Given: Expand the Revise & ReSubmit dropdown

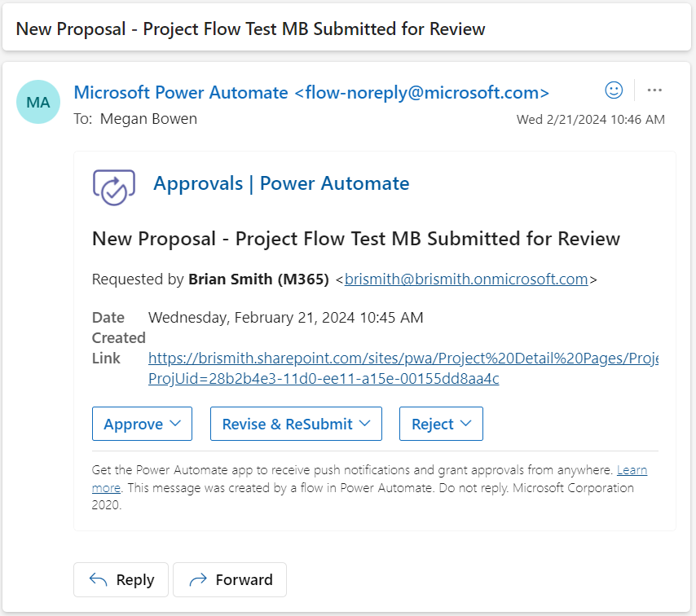Looking at the screenshot, I should tap(296, 424).
